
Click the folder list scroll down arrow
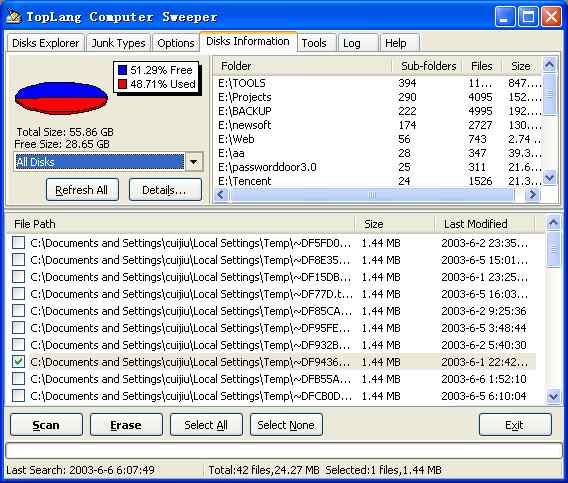click(x=550, y=178)
